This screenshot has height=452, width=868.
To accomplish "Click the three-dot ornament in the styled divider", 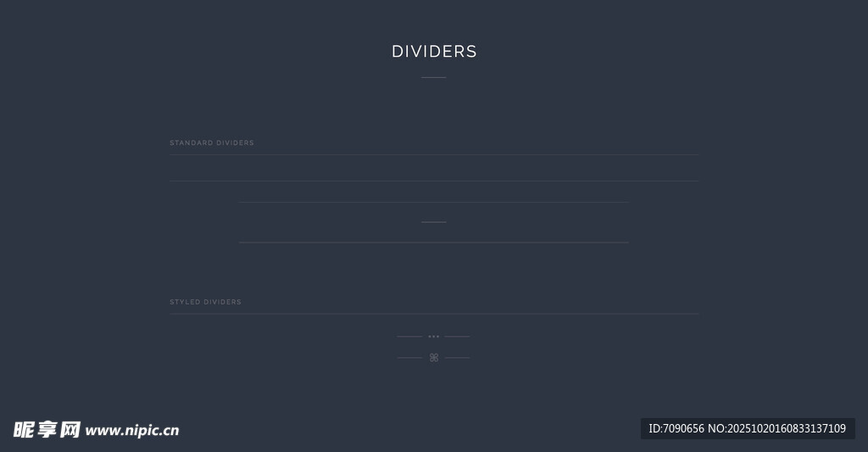I will 433,337.
